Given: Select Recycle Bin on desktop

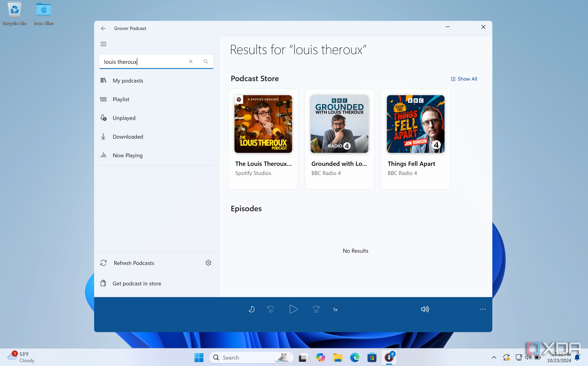Looking at the screenshot, I should [x=15, y=13].
